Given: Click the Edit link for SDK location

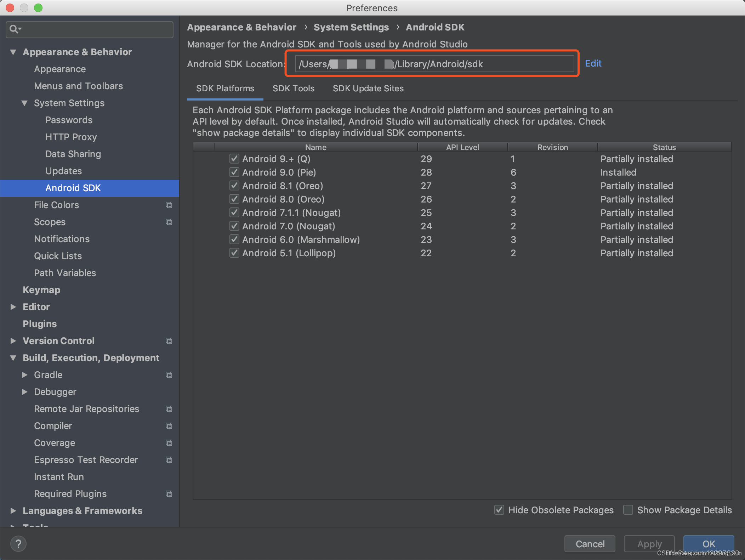Looking at the screenshot, I should (593, 63).
